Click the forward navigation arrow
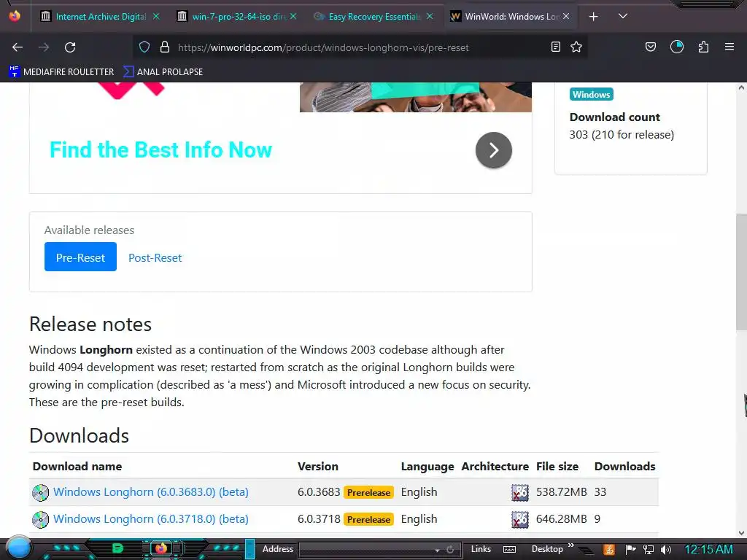747x560 pixels. [x=44, y=47]
